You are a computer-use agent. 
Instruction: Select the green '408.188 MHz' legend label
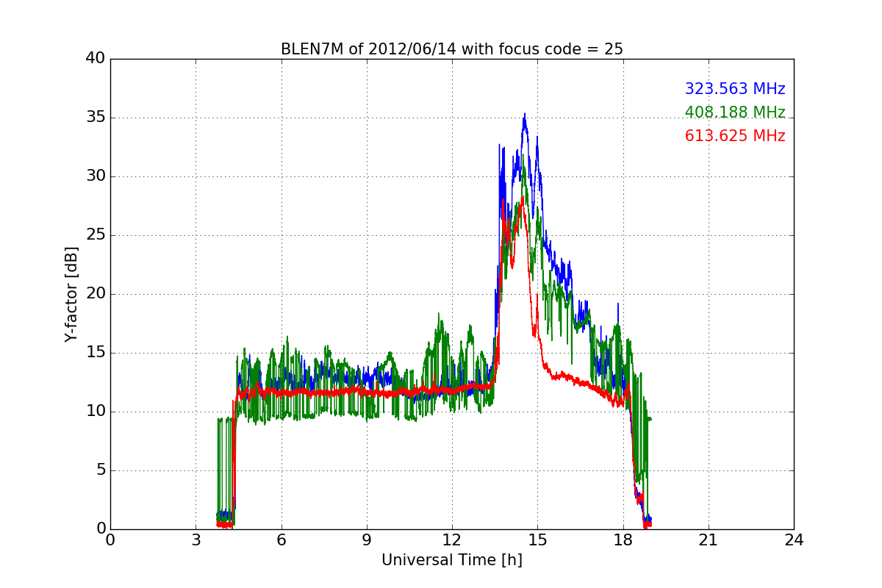(x=735, y=112)
